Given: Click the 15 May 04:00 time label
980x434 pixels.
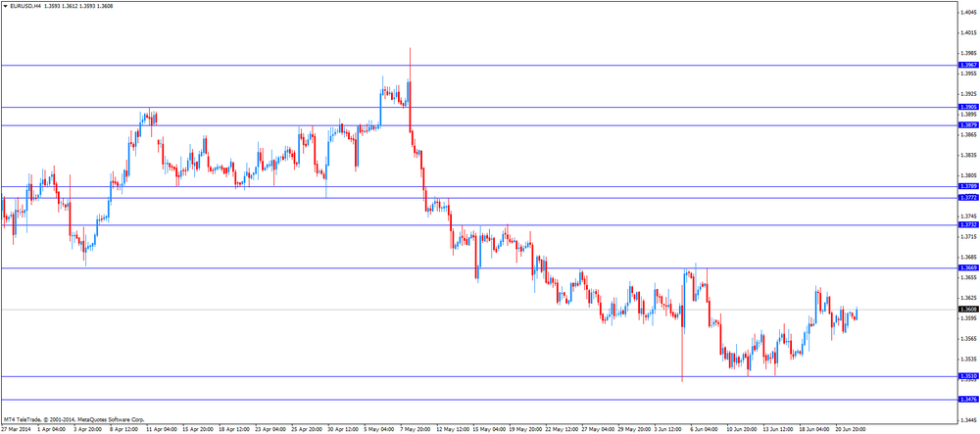Looking at the screenshot, I should (x=489, y=430).
